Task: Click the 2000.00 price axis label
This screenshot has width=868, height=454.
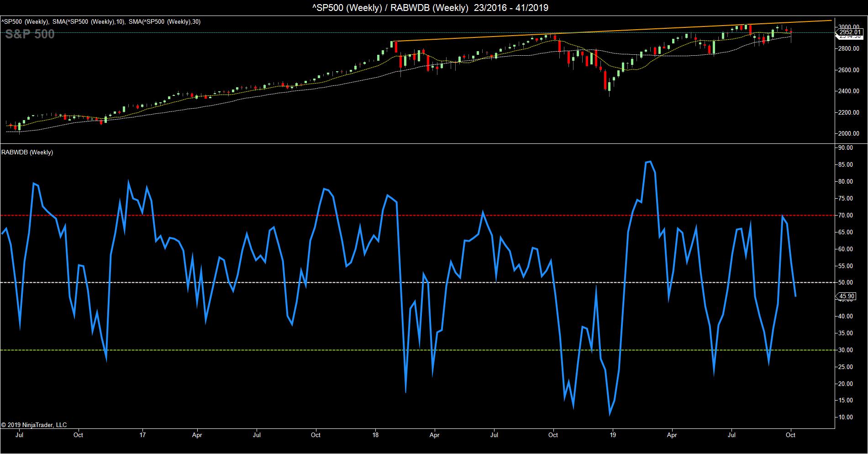Action: (850, 133)
